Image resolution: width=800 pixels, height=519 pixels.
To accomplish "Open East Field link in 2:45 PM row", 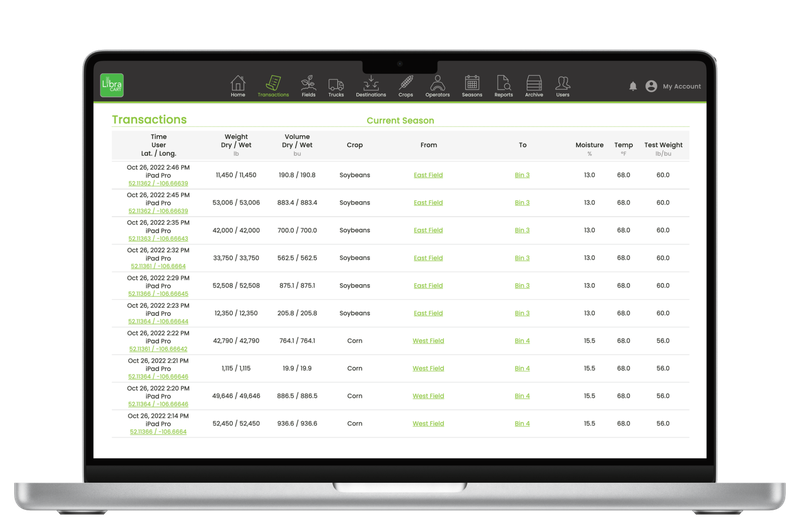I will pos(428,203).
